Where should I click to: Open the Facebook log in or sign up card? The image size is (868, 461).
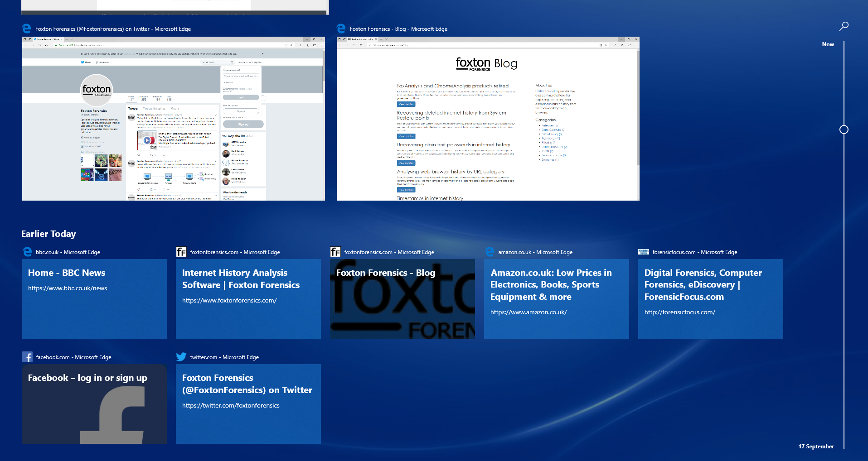click(94, 404)
